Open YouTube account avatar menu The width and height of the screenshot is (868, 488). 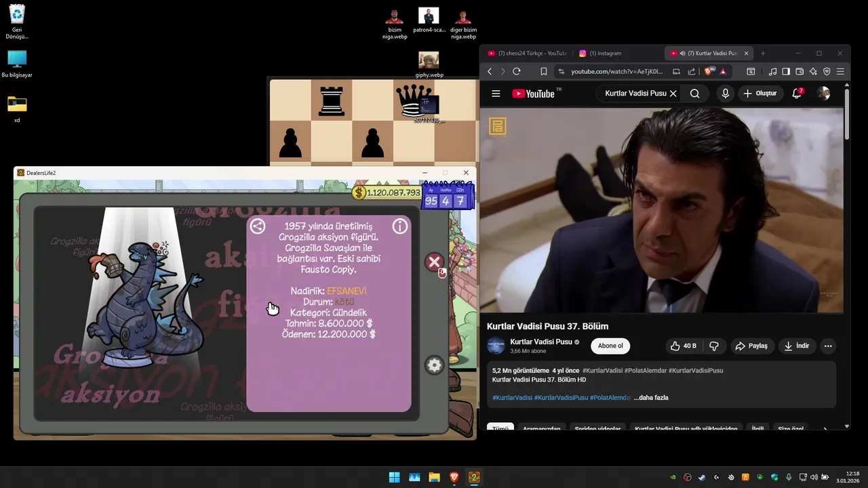[x=823, y=94]
